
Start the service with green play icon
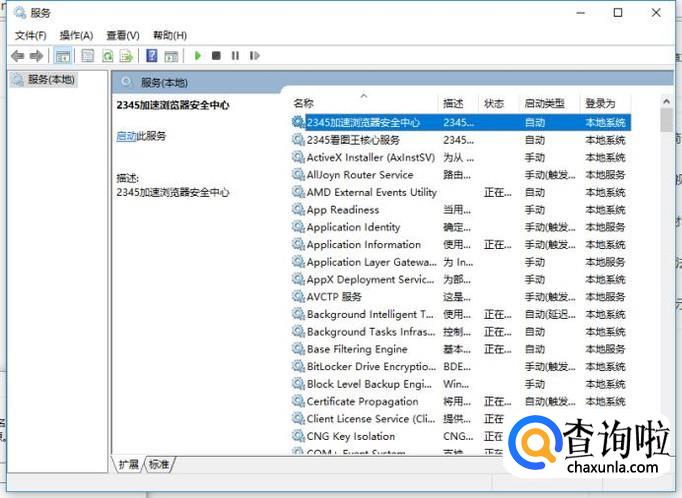198,56
